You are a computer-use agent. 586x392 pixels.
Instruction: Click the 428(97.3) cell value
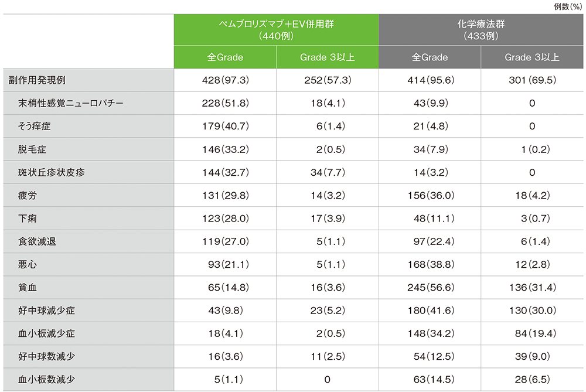point(225,80)
